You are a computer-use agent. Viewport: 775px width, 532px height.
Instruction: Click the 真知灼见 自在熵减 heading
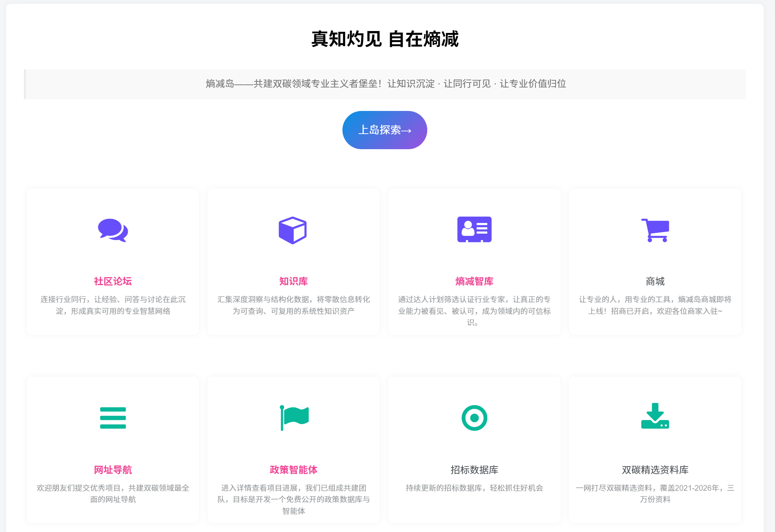tap(385, 39)
